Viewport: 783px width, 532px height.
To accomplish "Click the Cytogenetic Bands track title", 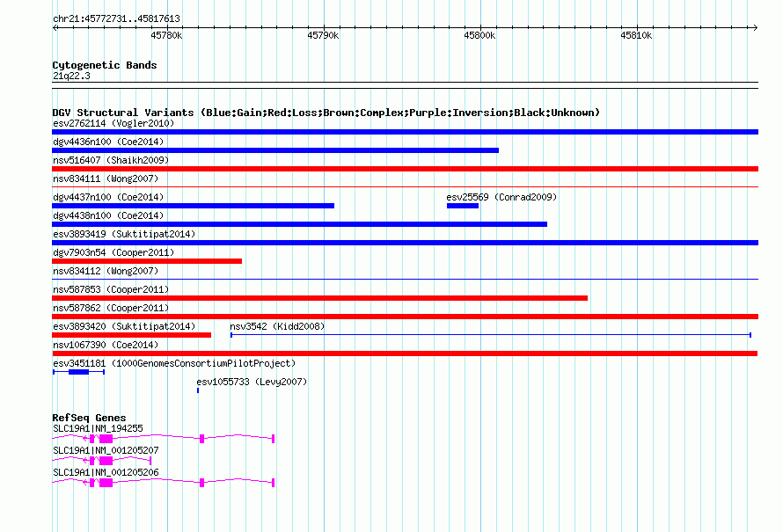I will 105,65.
